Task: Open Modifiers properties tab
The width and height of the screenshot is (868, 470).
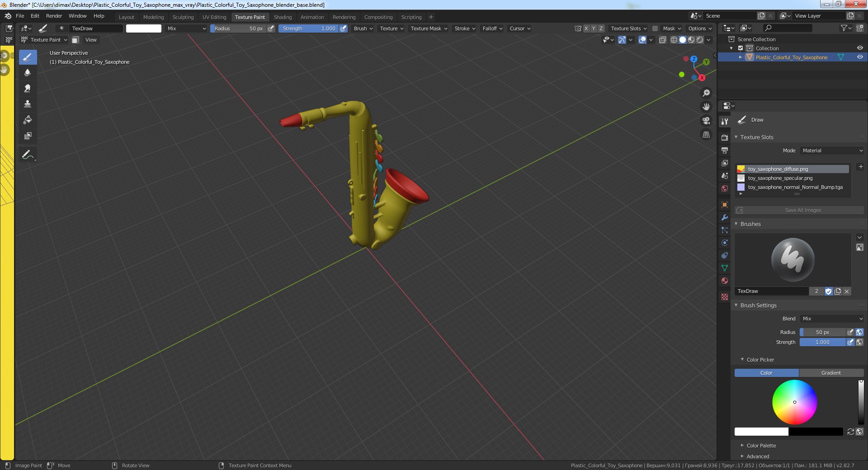Action: (725, 217)
